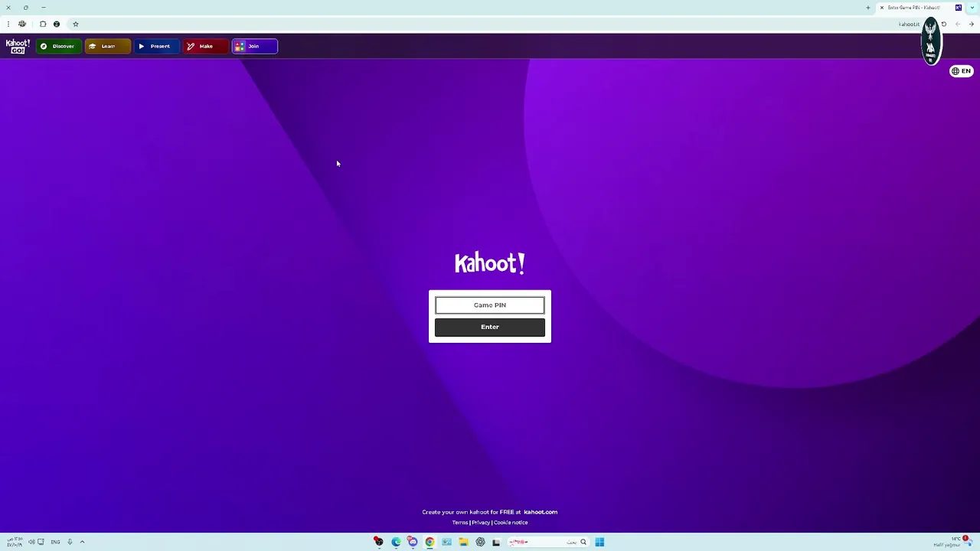Close the Enter Game PIN - Kahoot! tab
The height and width of the screenshot is (551, 980).
click(881, 8)
